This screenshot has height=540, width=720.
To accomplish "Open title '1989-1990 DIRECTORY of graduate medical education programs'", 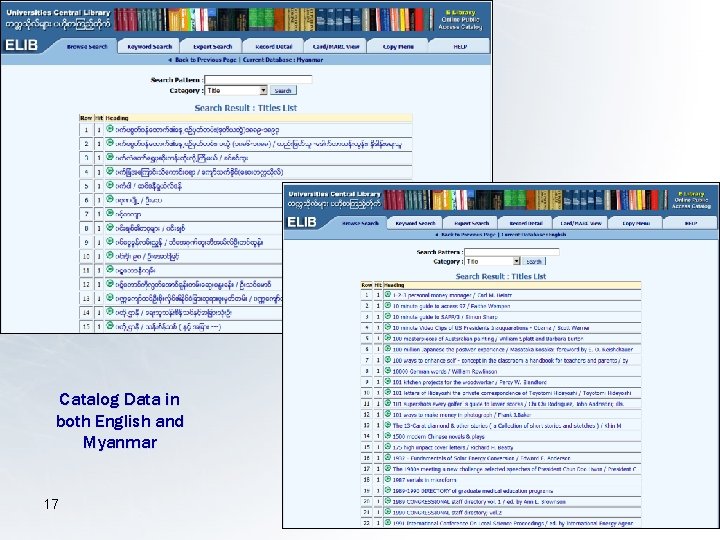I will pyautogui.click(x=472, y=491).
